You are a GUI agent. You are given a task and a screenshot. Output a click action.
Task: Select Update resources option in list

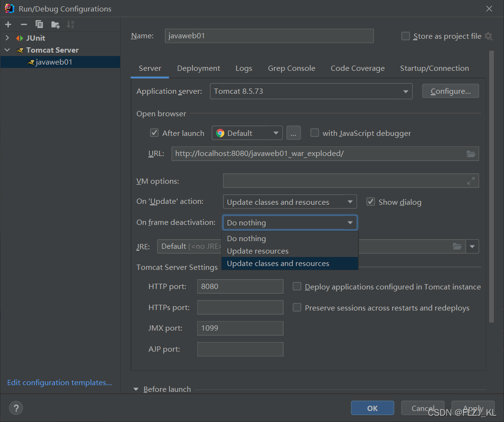(290, 251)
